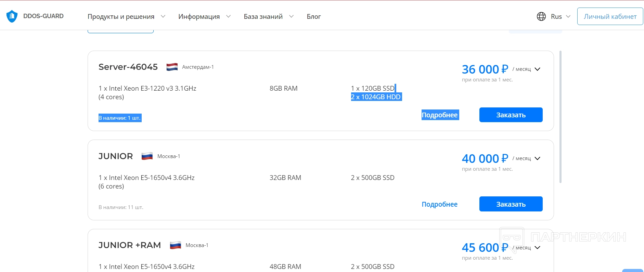Click the Russia flag on JUNIOR +RAM card
This screenshot has height=272, width=644.
(x=176, y=245)
